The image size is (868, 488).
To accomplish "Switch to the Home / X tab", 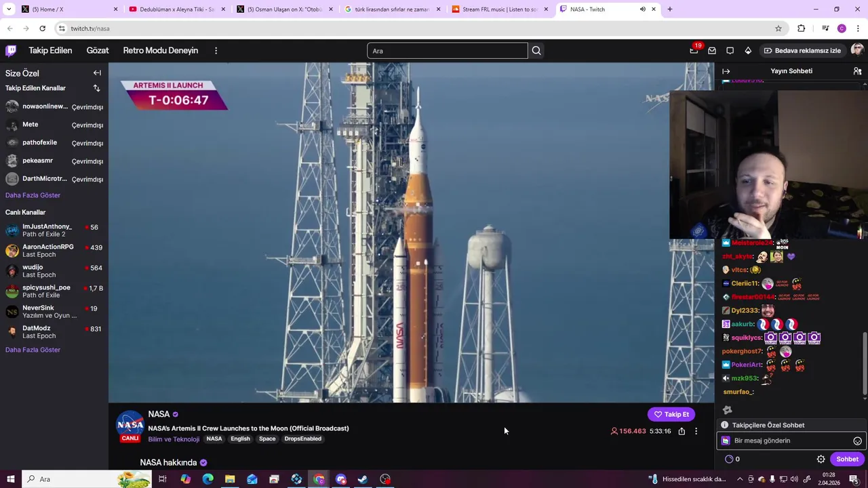I will point(68,9).
